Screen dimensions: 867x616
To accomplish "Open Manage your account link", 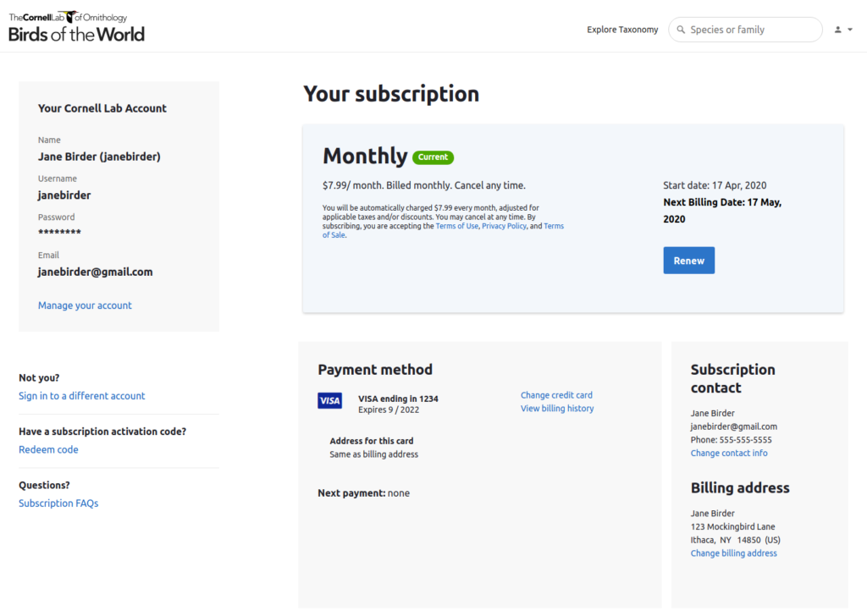I will 85,305.
